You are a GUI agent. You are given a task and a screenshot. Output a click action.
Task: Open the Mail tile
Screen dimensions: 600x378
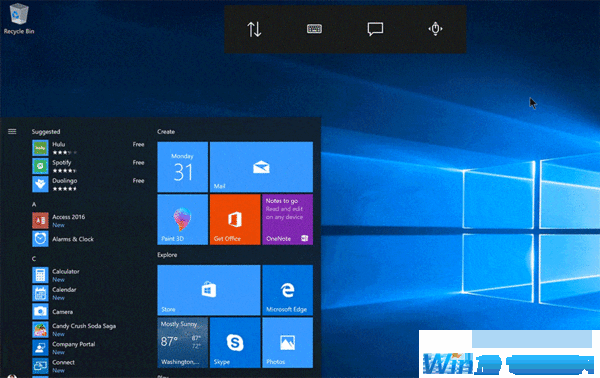point(261,167)
